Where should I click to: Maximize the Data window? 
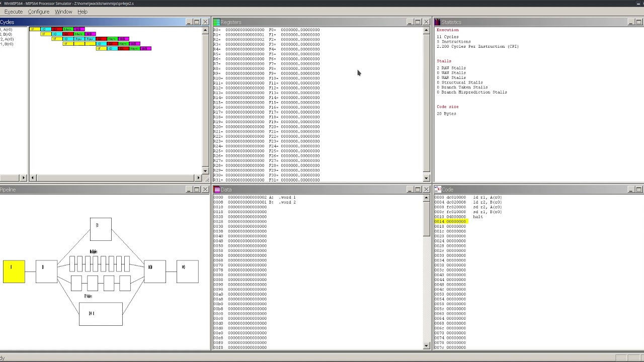point(418,190)
